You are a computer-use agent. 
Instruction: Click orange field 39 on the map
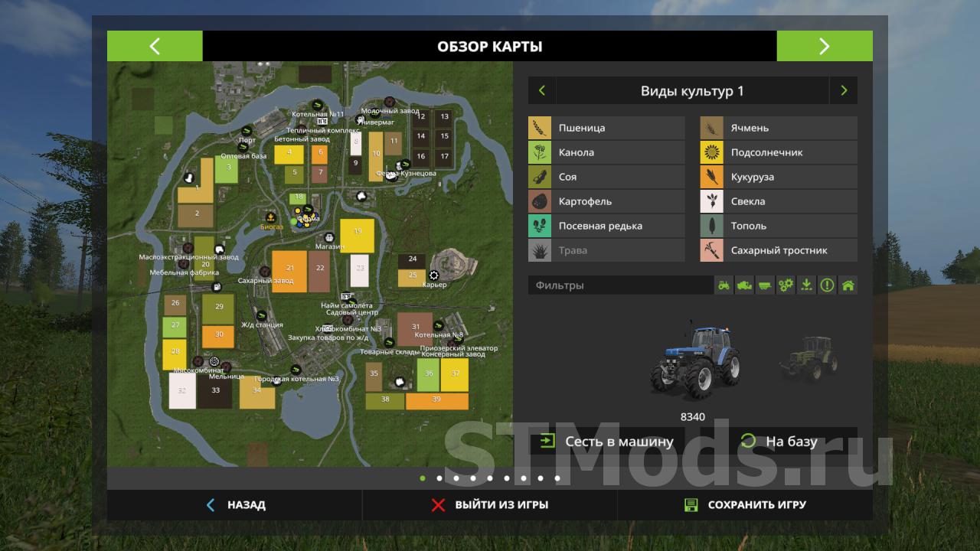coord(436,401)
